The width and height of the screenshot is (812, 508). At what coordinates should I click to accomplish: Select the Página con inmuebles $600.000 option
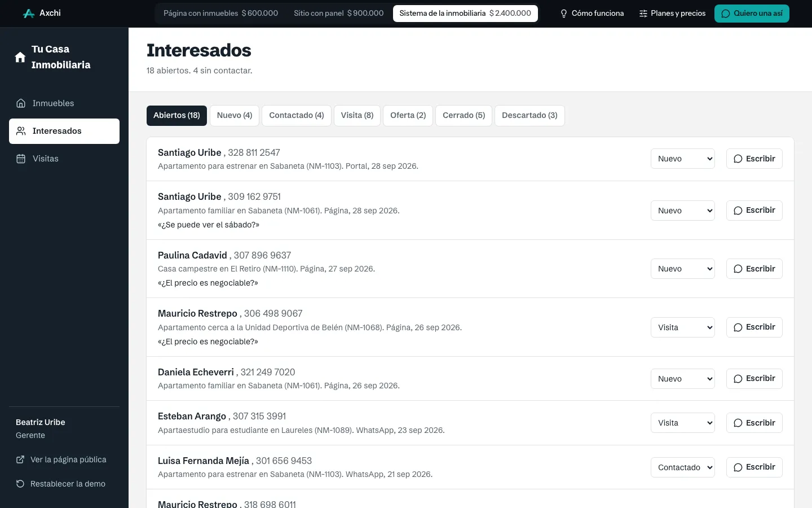220,13
